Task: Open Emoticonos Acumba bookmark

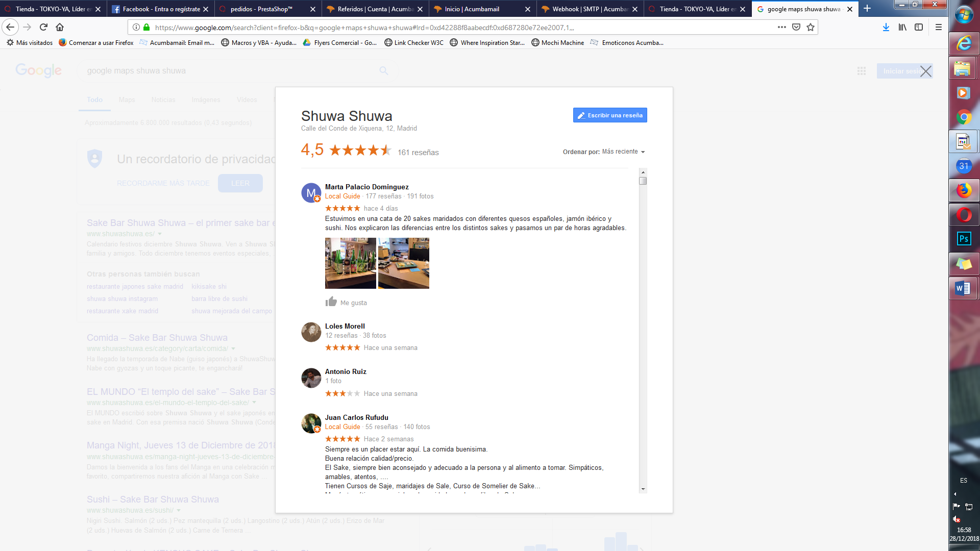Action: click(627, 43)
